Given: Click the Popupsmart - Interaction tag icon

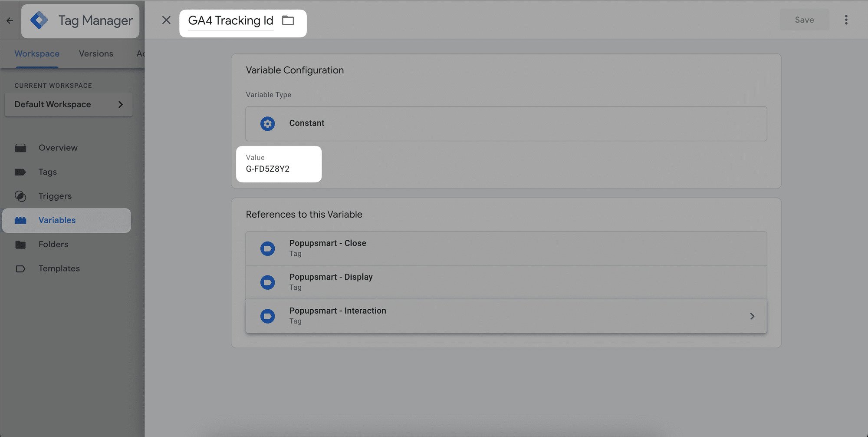Looking at the screenshot, I should tap(268, 316).
